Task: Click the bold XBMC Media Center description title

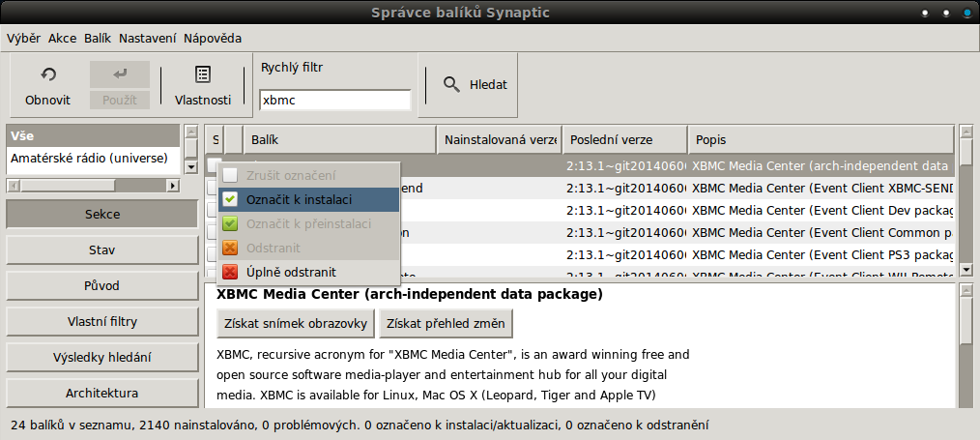Action: [x=410, y=294]
